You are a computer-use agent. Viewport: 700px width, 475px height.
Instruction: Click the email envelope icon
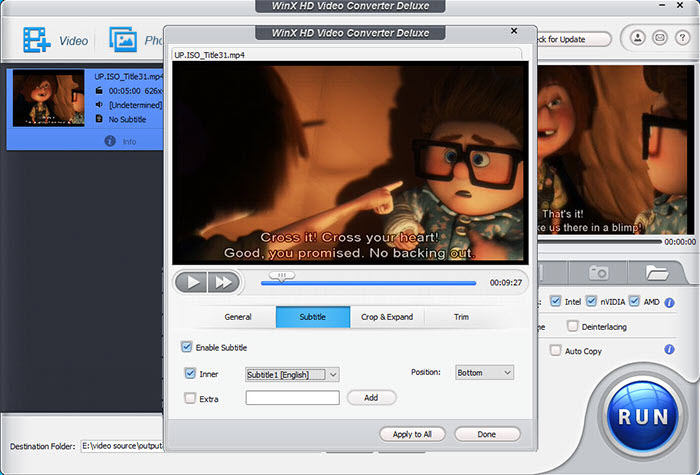point(660,38)
